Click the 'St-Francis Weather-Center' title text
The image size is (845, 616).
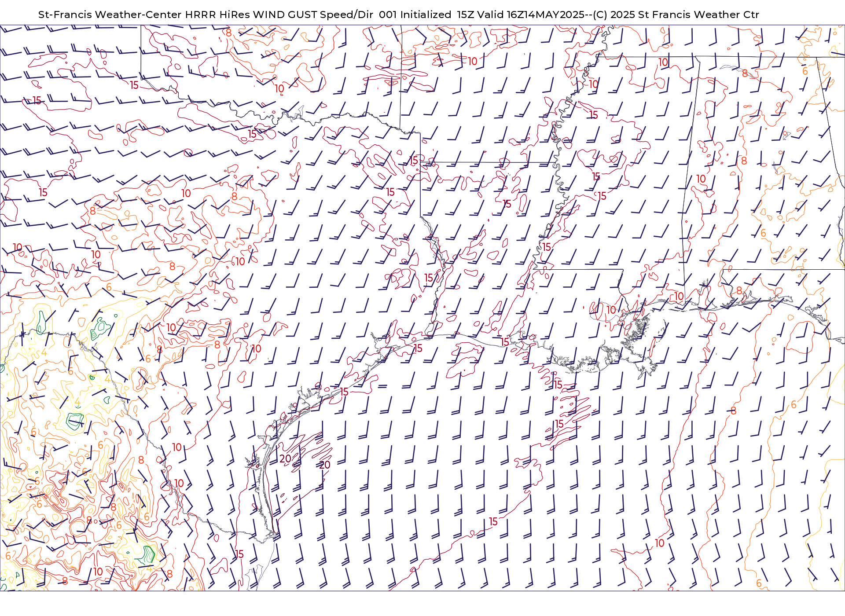click(x=110, y=15)
